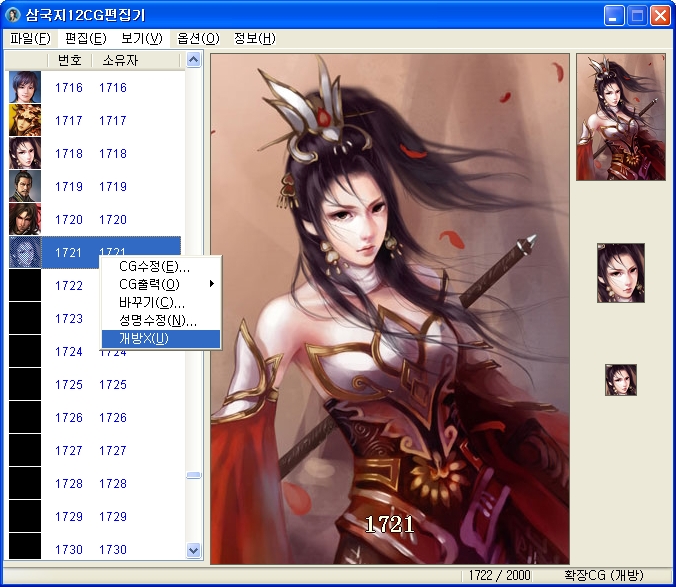Click owner value 1725 in 소유자 column
Screen dimensions: 676x587
113,384
